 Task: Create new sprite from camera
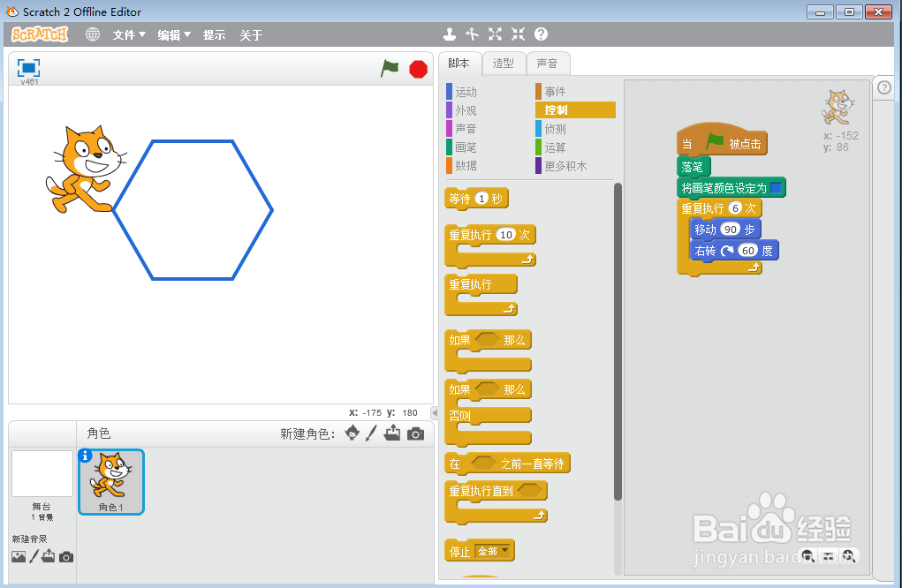click(415, 434)
